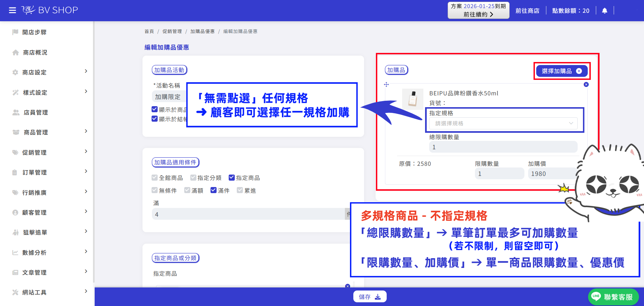644x306 pixels.
Task: Toggle the 滿額 checkbox
Action: click(x=187, y=190)
